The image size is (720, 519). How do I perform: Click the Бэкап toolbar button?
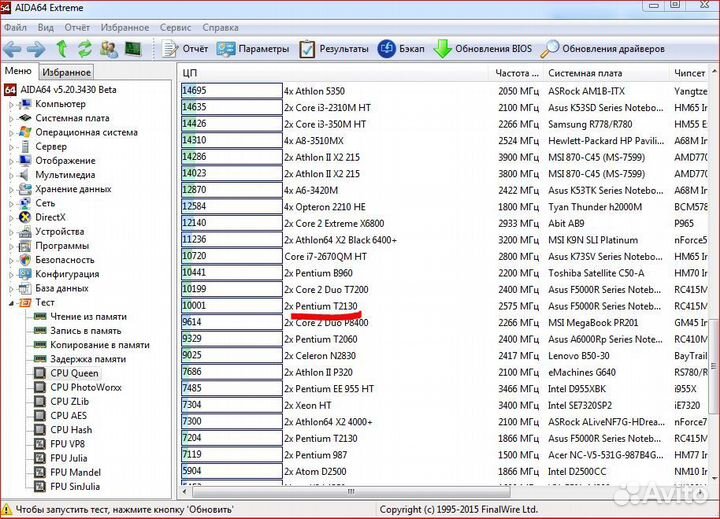coord(401,49)
